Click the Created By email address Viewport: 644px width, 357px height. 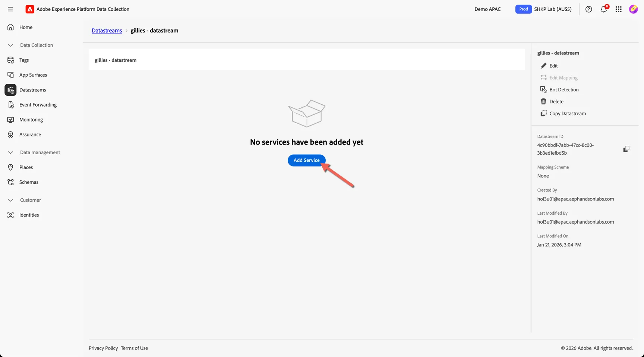pyautogui.click(x=575, y=199)
